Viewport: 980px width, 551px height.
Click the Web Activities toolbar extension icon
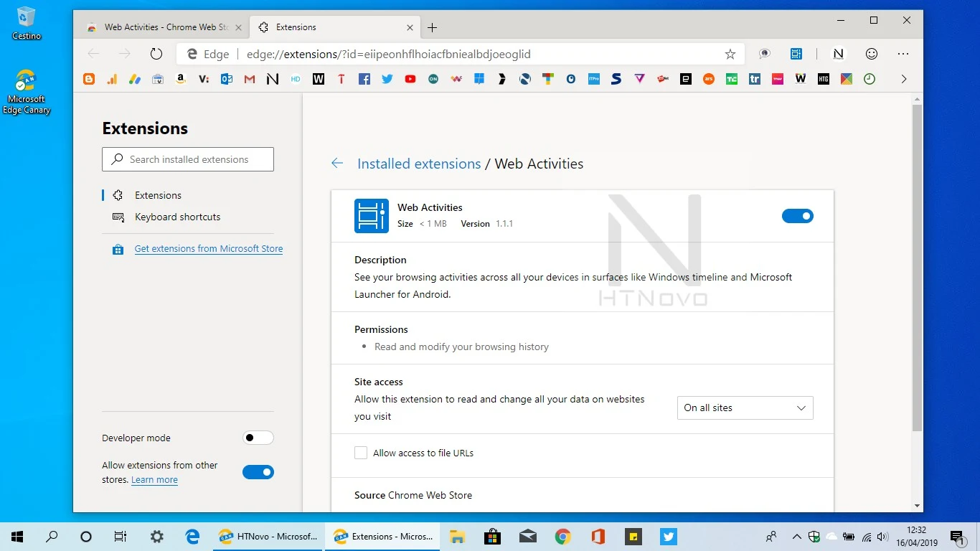(x=796, y=54)
